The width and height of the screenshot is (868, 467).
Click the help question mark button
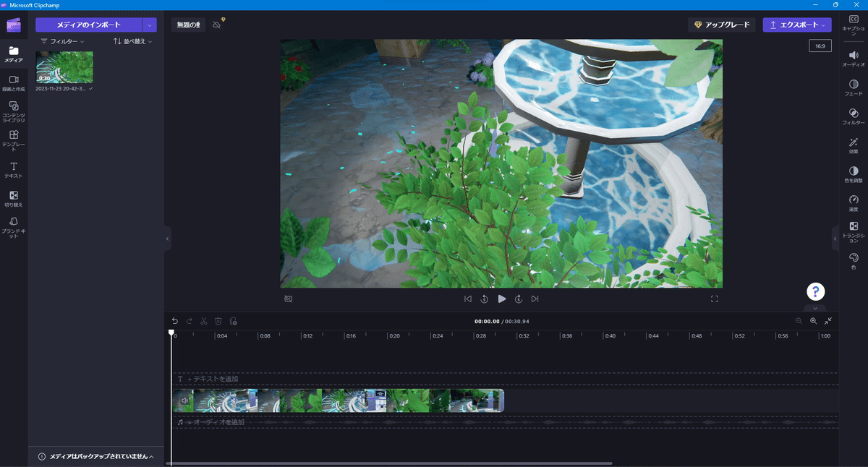816,292
